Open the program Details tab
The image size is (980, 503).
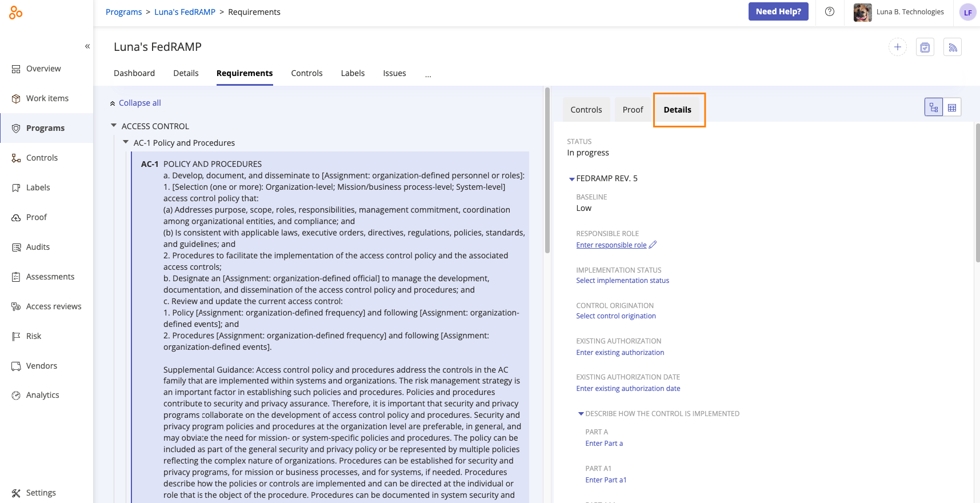coord(186,73)
